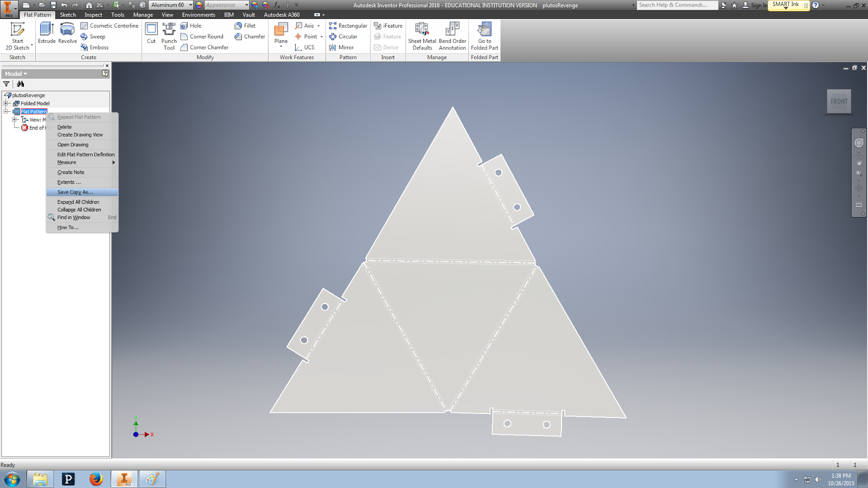Select the Corner Chamfer tool
The height and width of the screenshot is (488, 868).
click(206, 47)
